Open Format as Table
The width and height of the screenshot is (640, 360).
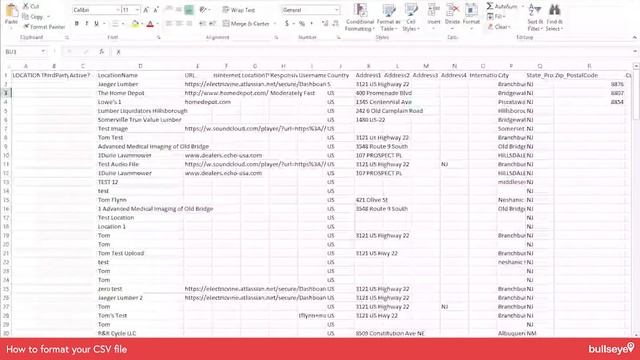pos(388,18)
